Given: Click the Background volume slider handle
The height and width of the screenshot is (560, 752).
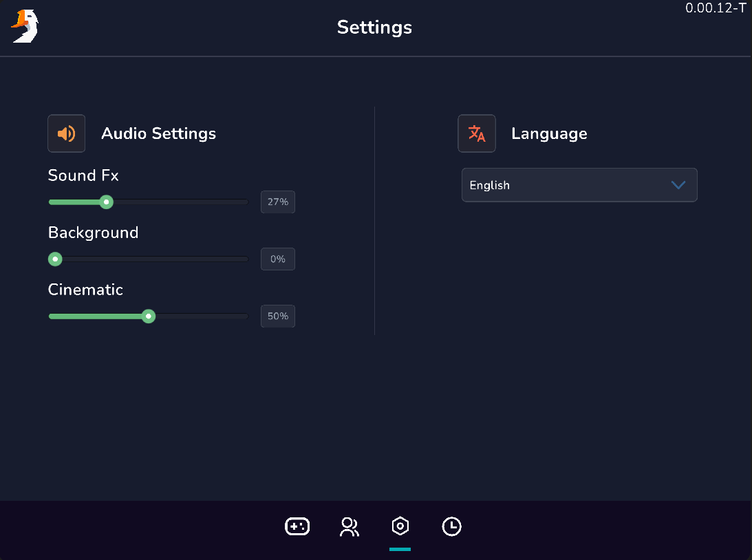Looking at the screenshot, I should pyautogui.click(x=55, y=259).
